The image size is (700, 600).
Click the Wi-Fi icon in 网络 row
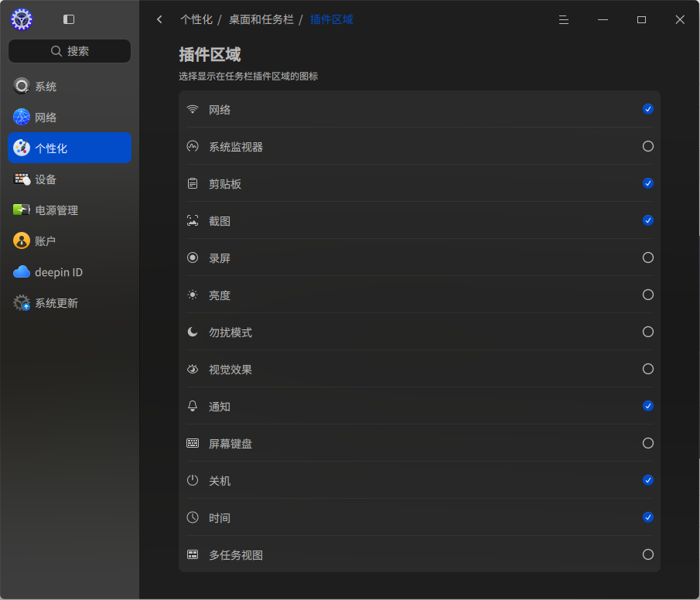coord(193,109)
